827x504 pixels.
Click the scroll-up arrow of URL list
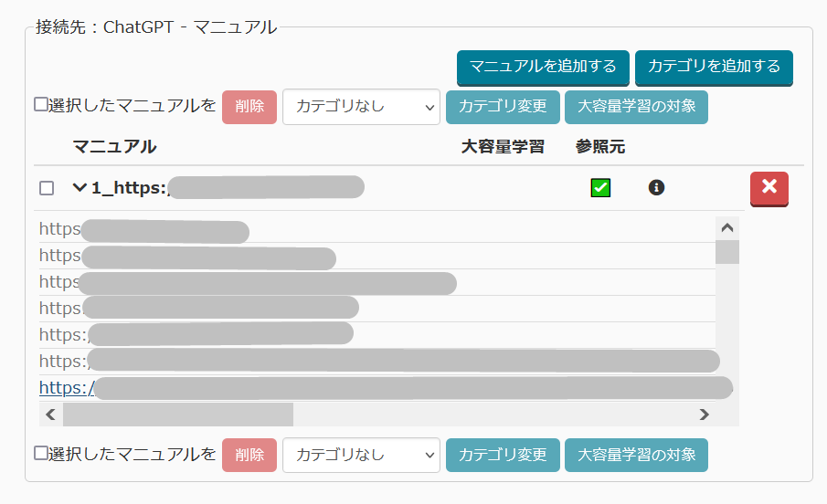tap(727, 227)
